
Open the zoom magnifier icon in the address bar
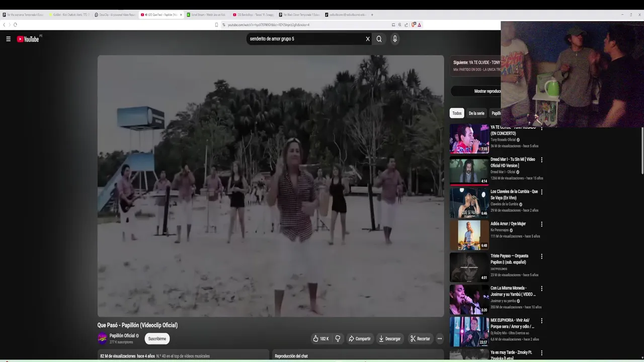pyautogui.click(x=400, y=25)
